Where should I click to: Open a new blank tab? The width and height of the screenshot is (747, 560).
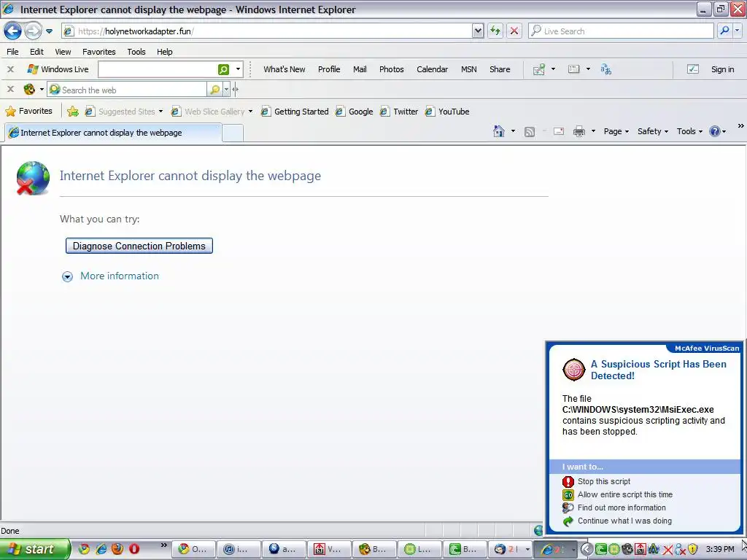click(233, 133)
